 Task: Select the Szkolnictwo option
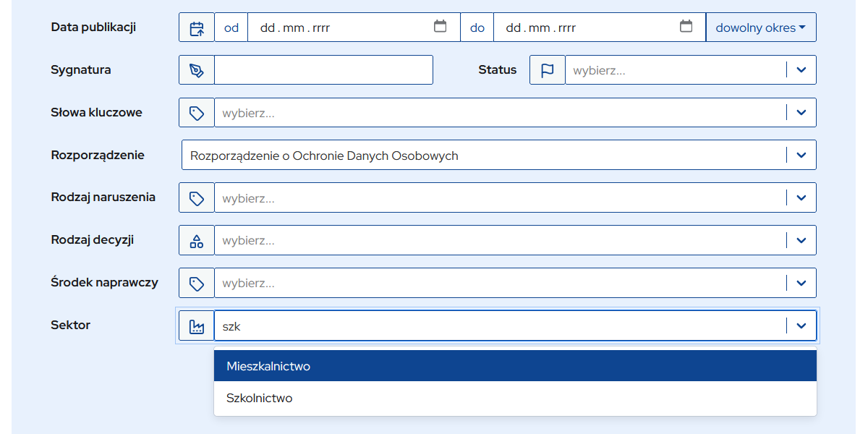pyautogui.click(x=515, y=398)
